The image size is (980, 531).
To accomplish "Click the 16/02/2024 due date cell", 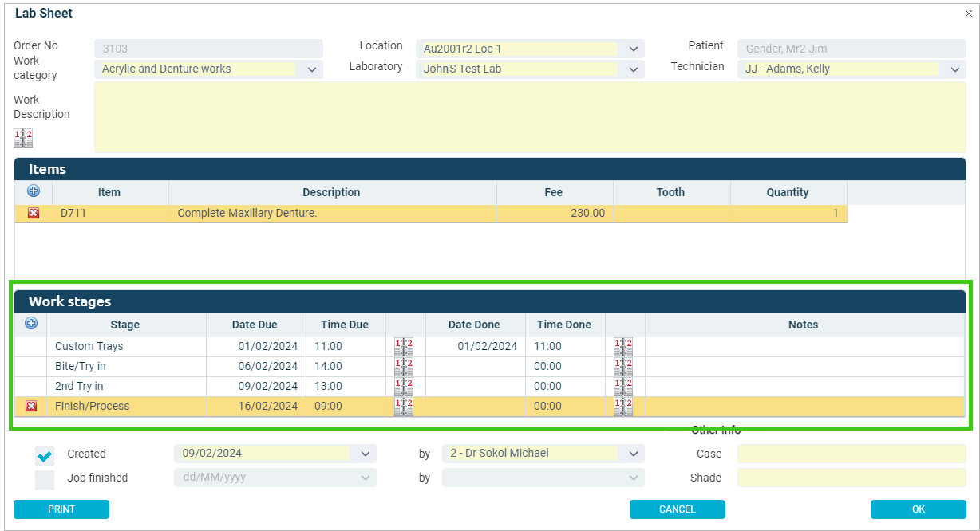I will click(x=256, y=407).
